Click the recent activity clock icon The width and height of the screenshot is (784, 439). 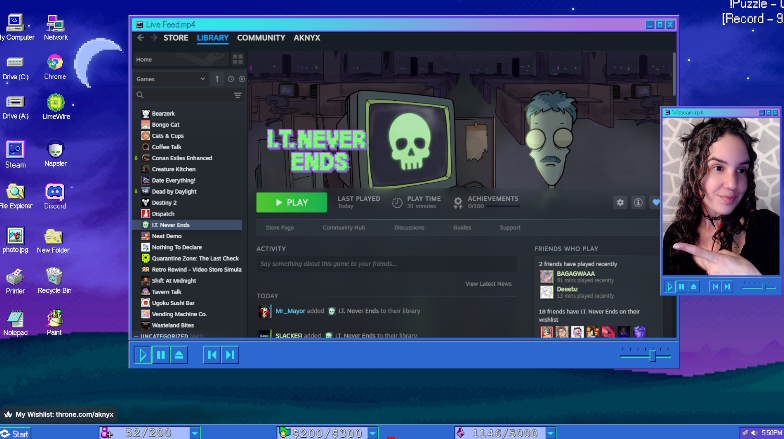tap(230, 79)
